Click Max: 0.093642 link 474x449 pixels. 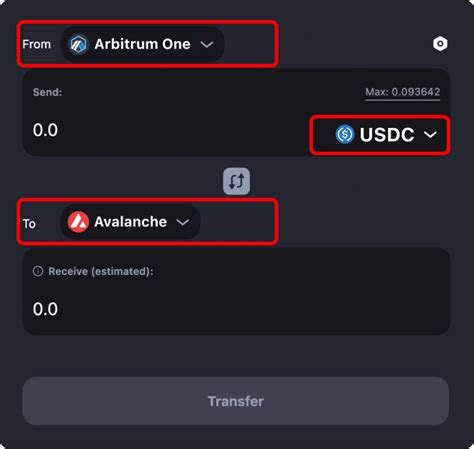(403, 92)
